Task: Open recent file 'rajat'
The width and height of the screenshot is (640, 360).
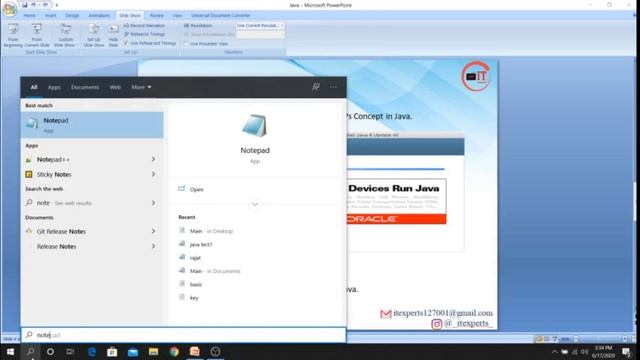Action: [190, 258]
